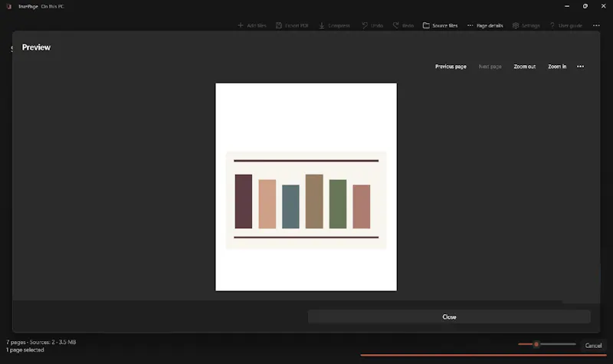Go to Previous page in preview

click(451, 67)
